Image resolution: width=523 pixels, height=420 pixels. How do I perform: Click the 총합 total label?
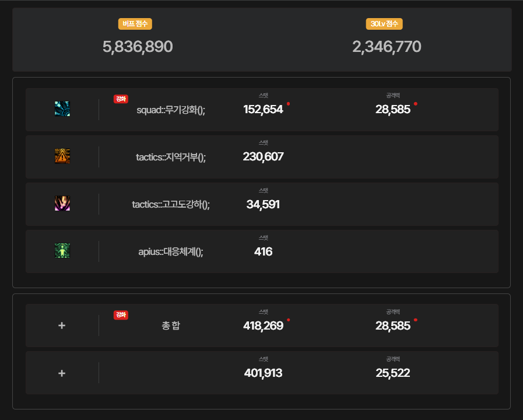[x=171, y=326]
